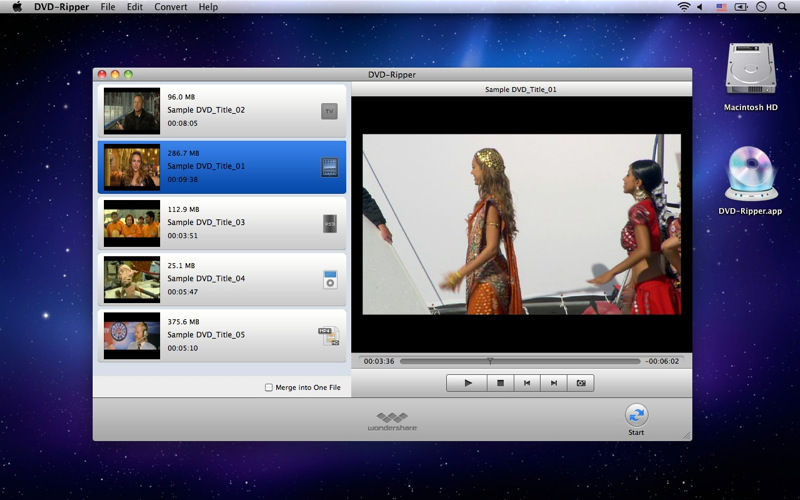
Task: Click the green zoom window button
Action: (129, 74)
